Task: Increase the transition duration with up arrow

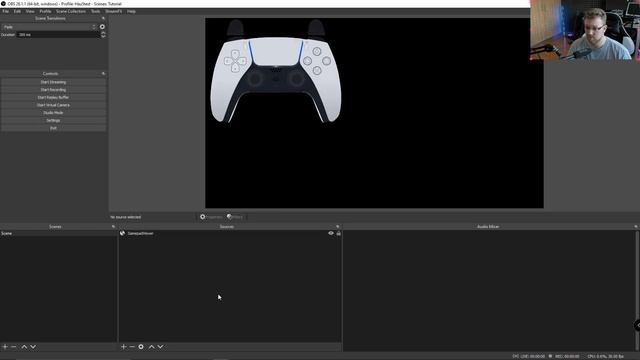Action: coord(103,33)
